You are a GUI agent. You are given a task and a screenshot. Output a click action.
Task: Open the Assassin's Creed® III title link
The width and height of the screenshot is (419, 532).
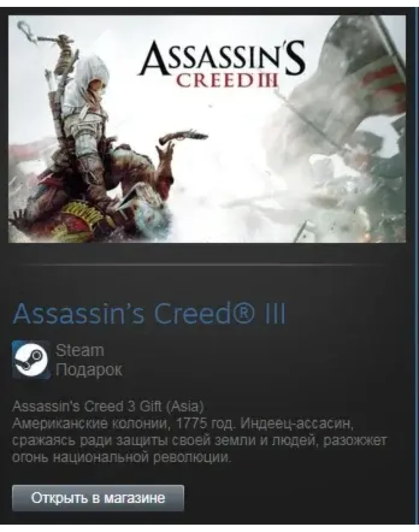point(149,314)
